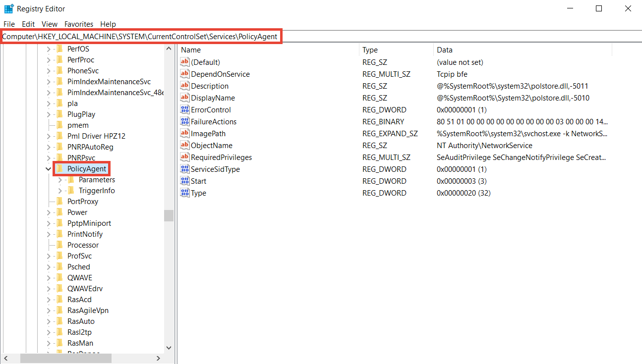Click the DWORD icon beside the Start value
The image size is (642, 364).
[x=185, y=181]
